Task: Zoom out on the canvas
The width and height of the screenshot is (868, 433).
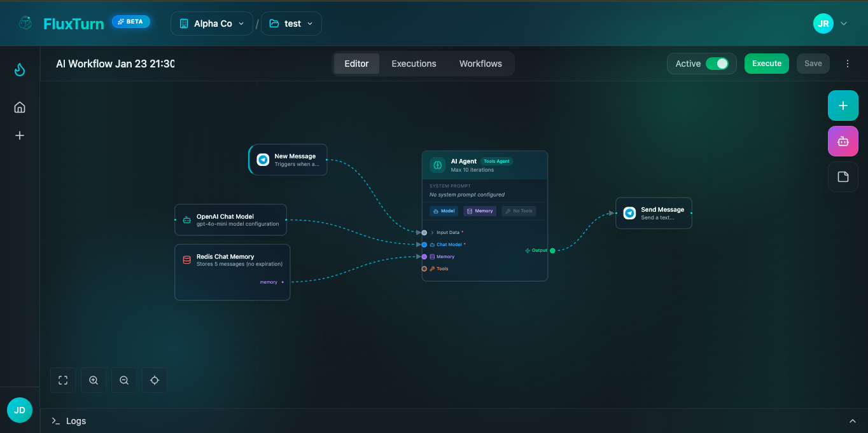Action: tap(124, 380)
